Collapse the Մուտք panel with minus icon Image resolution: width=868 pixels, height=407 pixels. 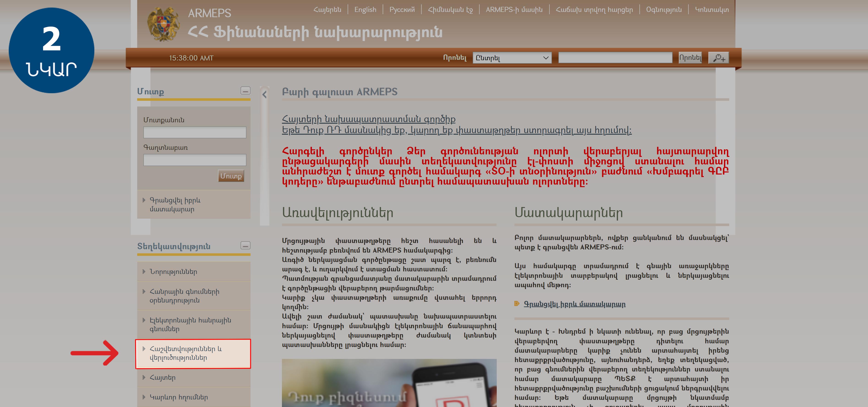(245, 91)
